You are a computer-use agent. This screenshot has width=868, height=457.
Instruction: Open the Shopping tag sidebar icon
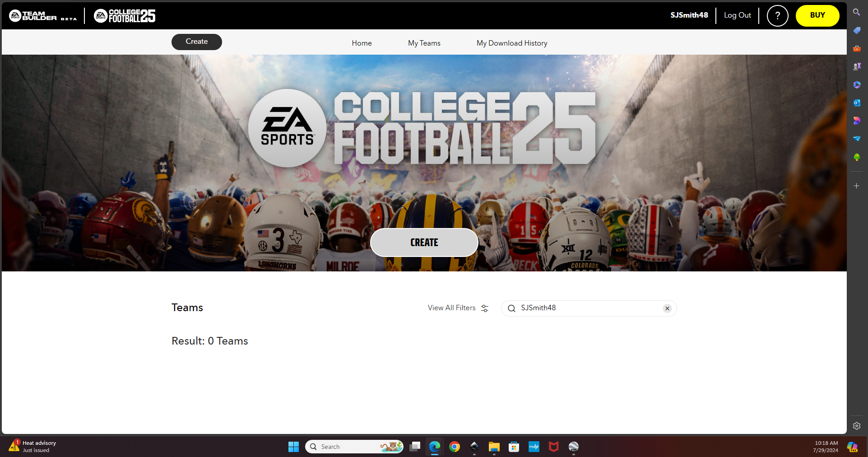point(856,30)
